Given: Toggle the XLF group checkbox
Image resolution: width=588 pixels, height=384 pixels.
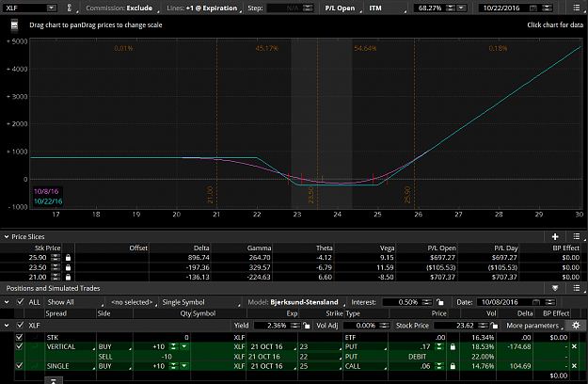Looking at the screenshot, I should click(21, 325).
